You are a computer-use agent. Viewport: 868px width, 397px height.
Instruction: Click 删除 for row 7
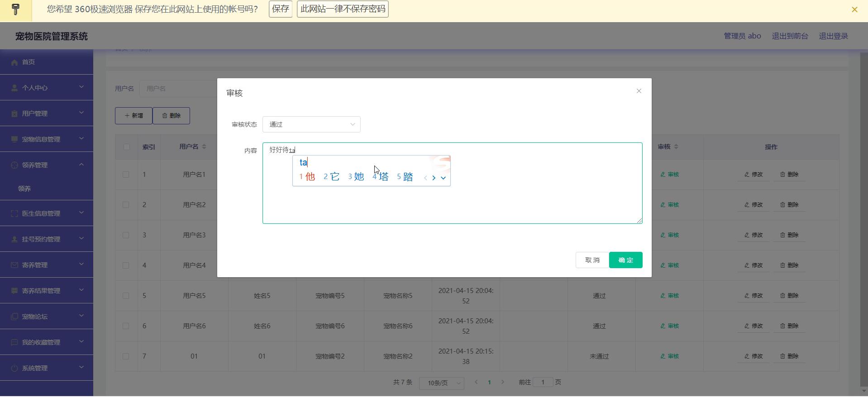pos(789,356)
